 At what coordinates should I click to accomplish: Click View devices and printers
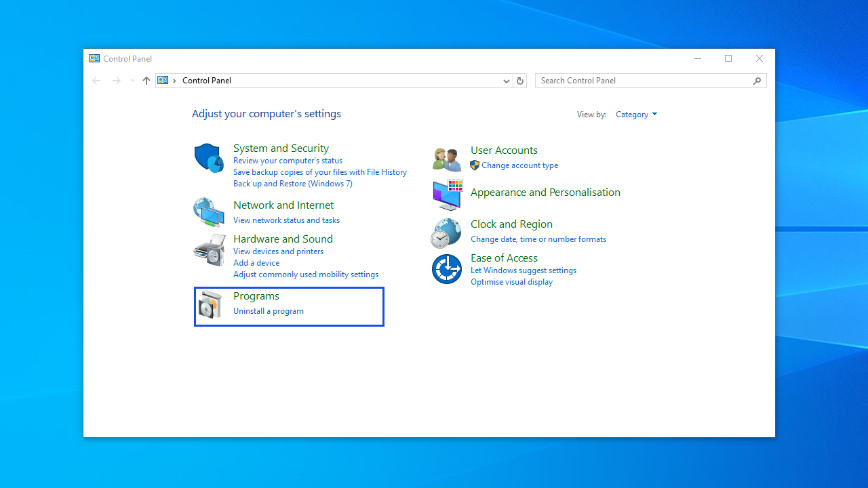[x=278, y=251]
